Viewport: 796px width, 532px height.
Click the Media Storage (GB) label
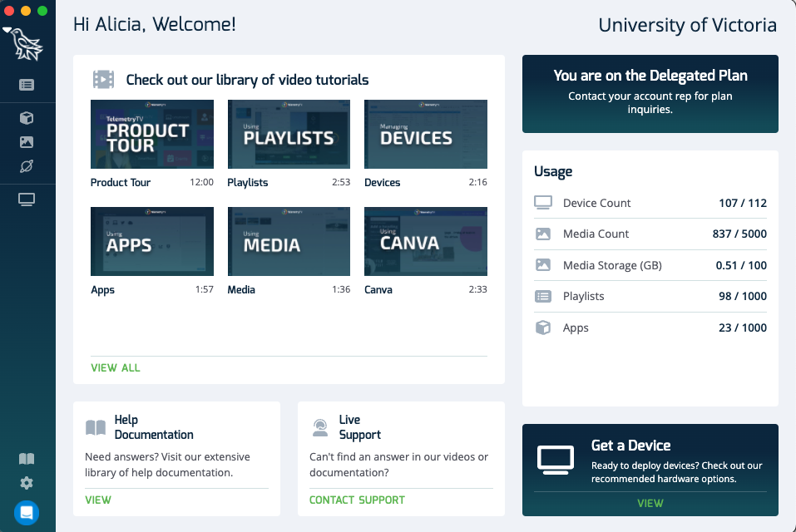click(612, 265)
